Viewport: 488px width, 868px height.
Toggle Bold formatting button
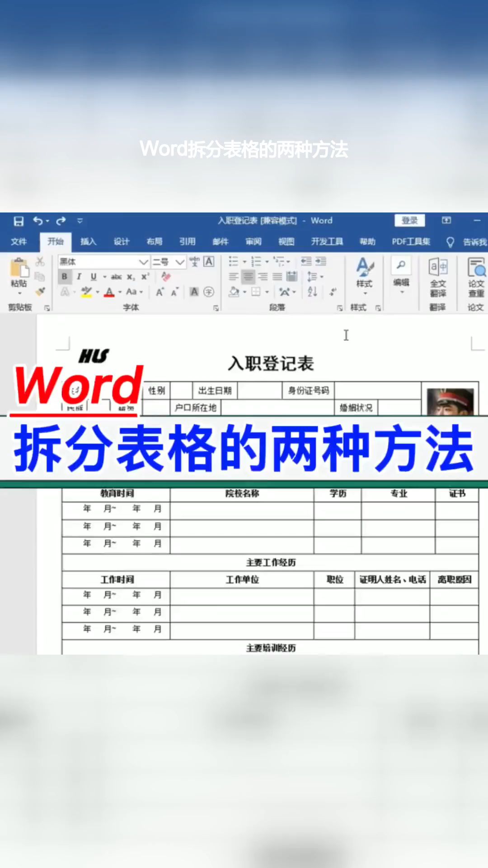click(65, 276)
